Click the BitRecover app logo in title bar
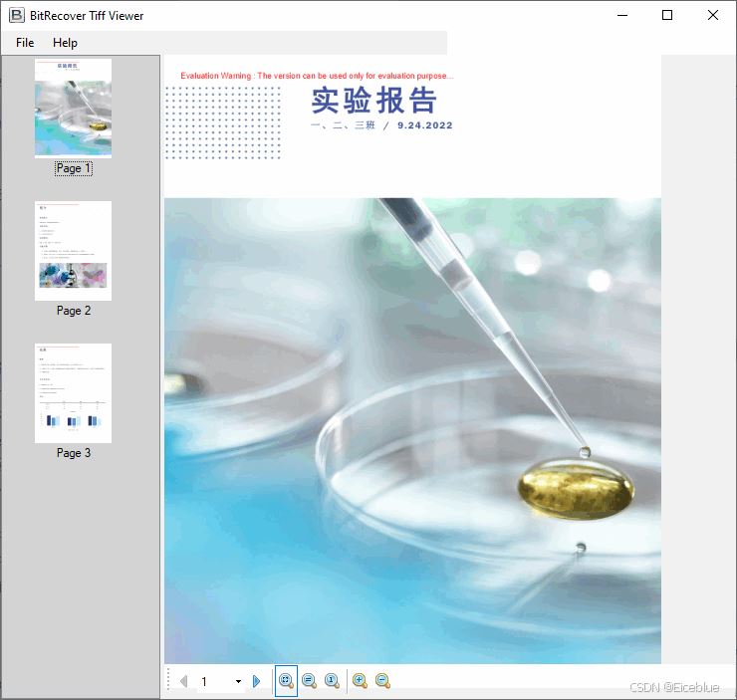The width and height of the screenshot is (737, 700). pos(17,15)
